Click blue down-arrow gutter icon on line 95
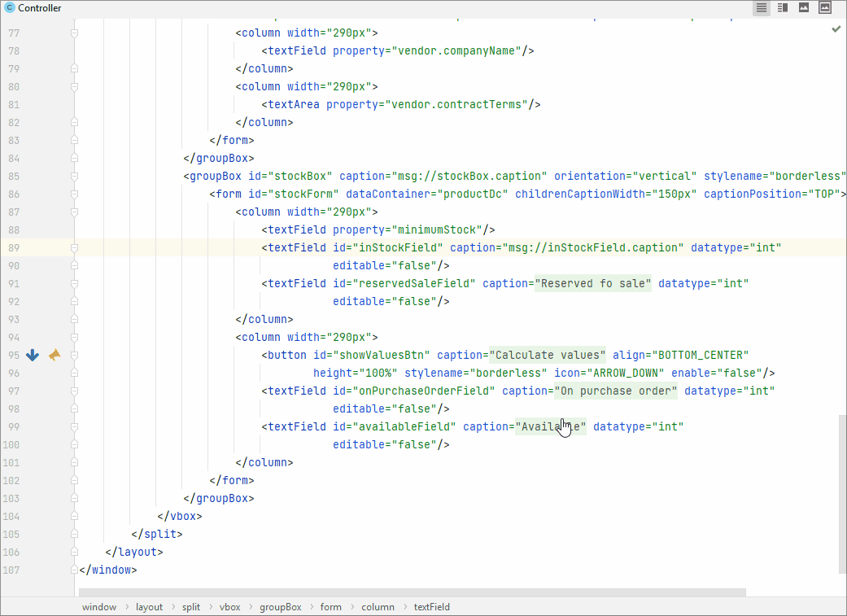Viewport: 847px width, 616px height. tap(33, 355)
